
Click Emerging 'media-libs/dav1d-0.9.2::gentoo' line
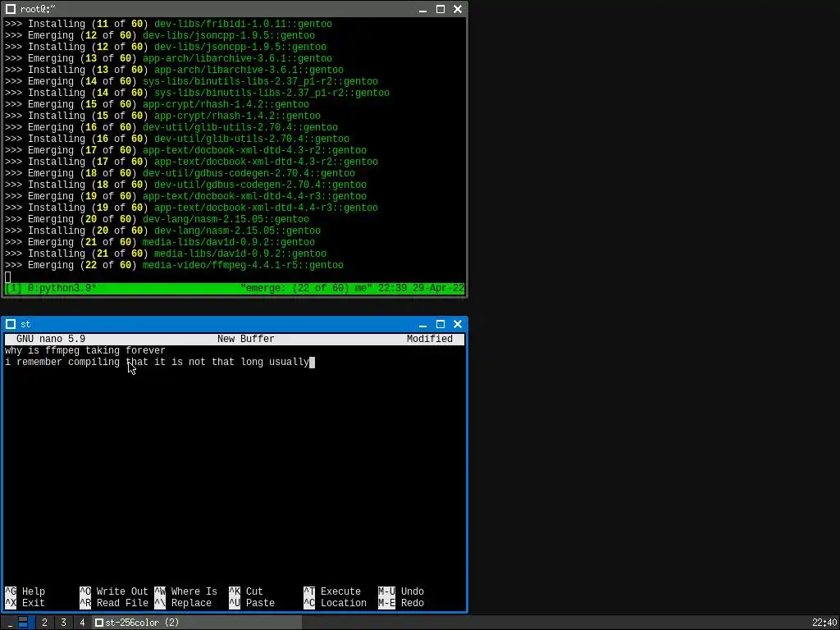pos(160,242)
